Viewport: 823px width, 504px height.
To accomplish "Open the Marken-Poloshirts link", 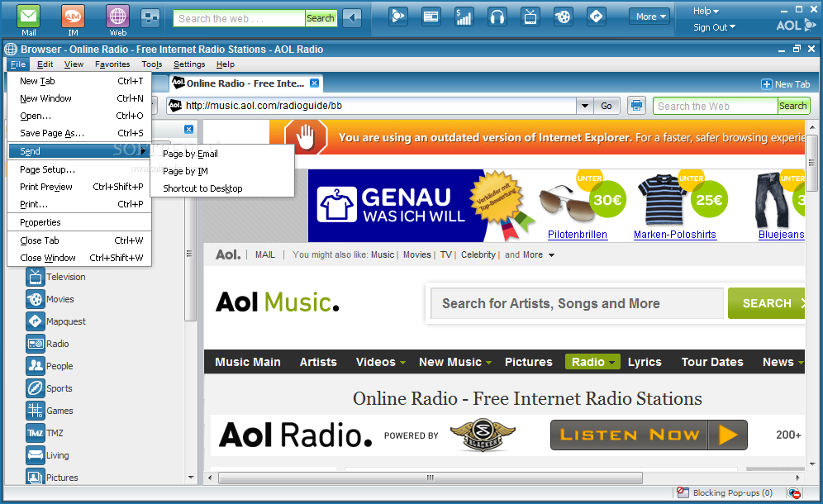I will tap(674, 235).
